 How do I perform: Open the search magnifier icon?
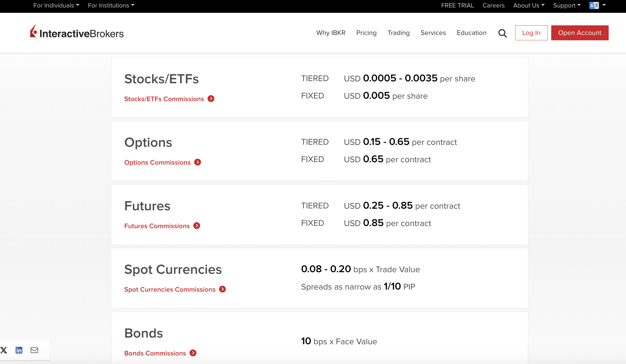[502, 33]
